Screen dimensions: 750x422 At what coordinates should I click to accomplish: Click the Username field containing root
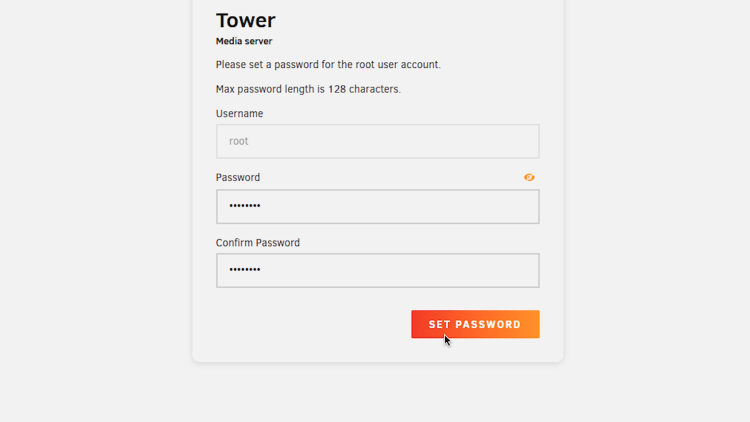pyautogui.click(x=378, y=142)
